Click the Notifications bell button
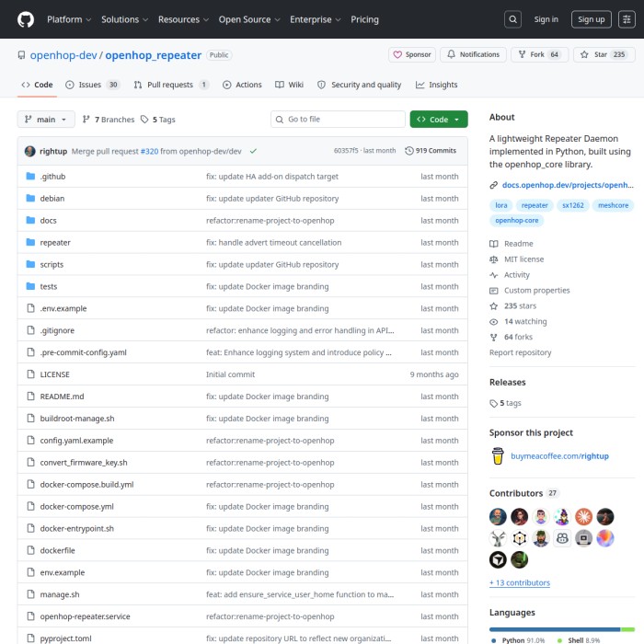 tap(473, 54)
